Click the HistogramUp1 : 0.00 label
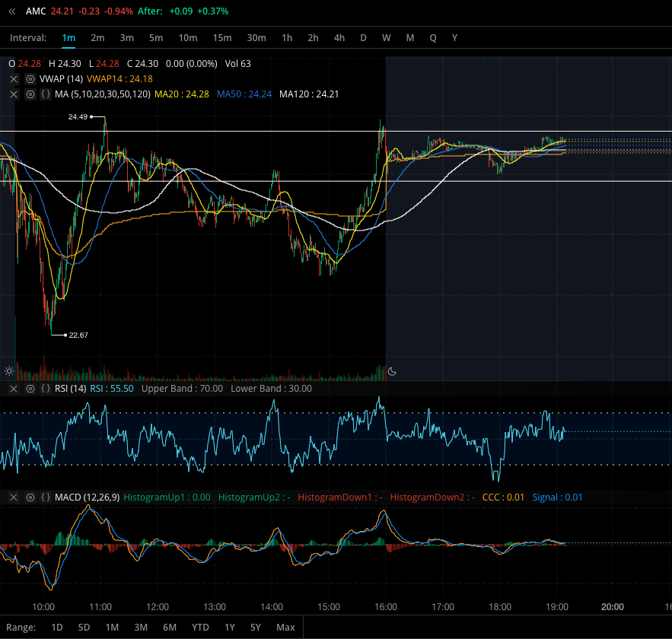672x639 pixels. pyautogui.click(x=167, y=498)
